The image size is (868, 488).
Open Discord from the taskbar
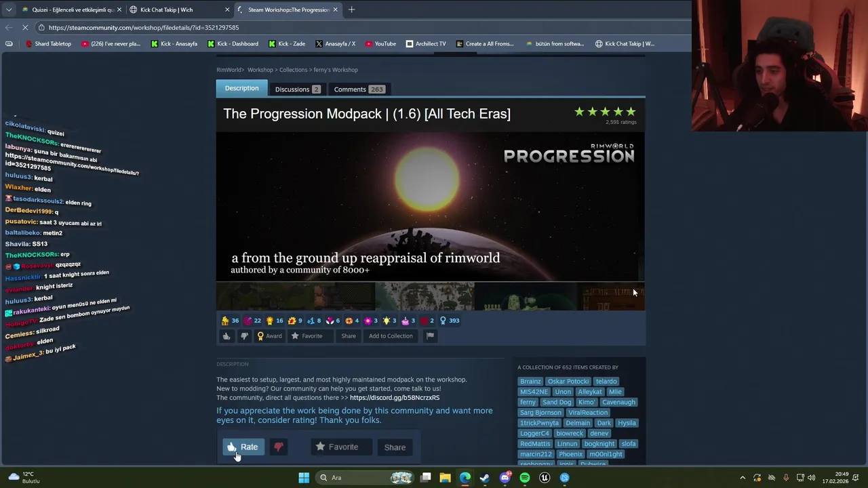coord(505,478)
